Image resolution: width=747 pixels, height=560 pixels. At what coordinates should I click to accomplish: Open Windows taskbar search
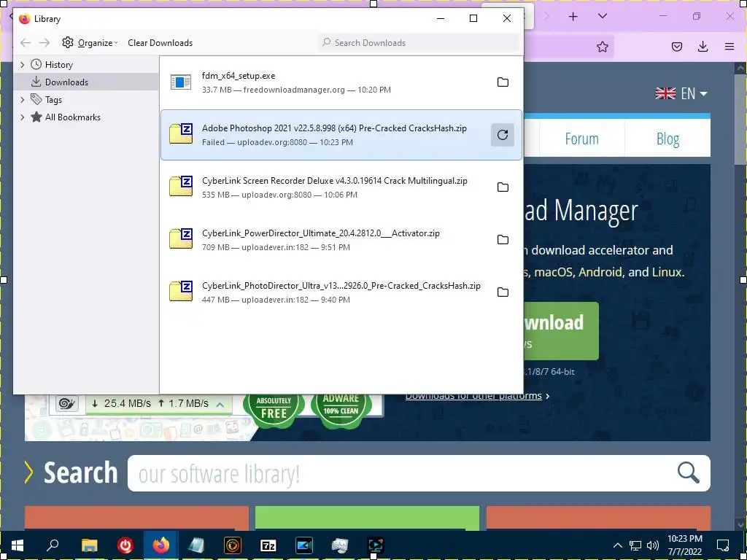(x=53, y=545)
